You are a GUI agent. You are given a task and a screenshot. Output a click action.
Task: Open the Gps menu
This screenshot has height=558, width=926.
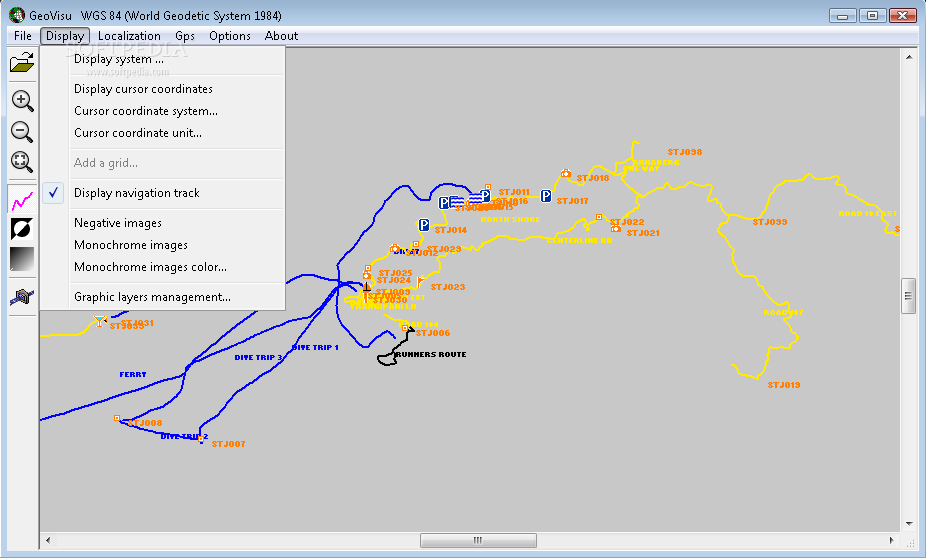[x=185, y=36]
